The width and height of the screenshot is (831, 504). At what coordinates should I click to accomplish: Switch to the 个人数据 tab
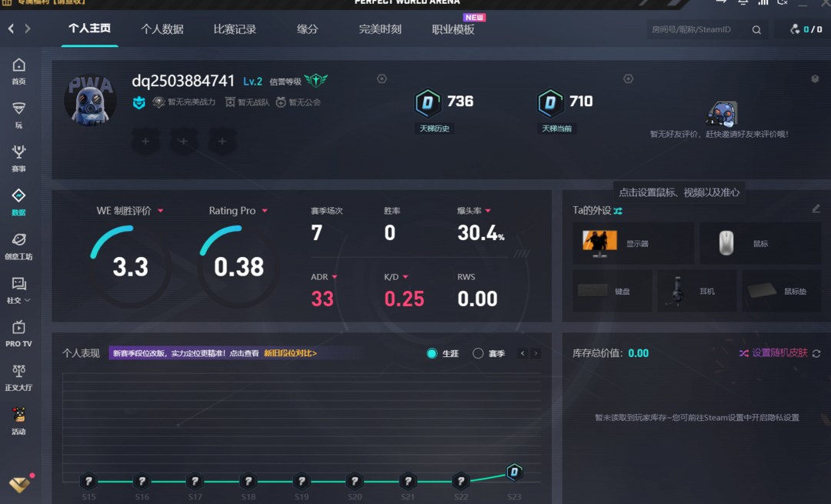point(162,29)
